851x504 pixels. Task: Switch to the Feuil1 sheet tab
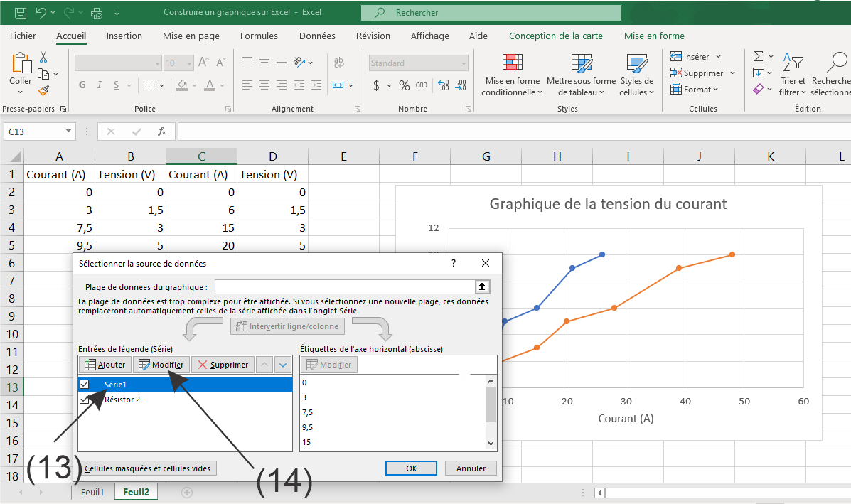[x=92, y=492]
